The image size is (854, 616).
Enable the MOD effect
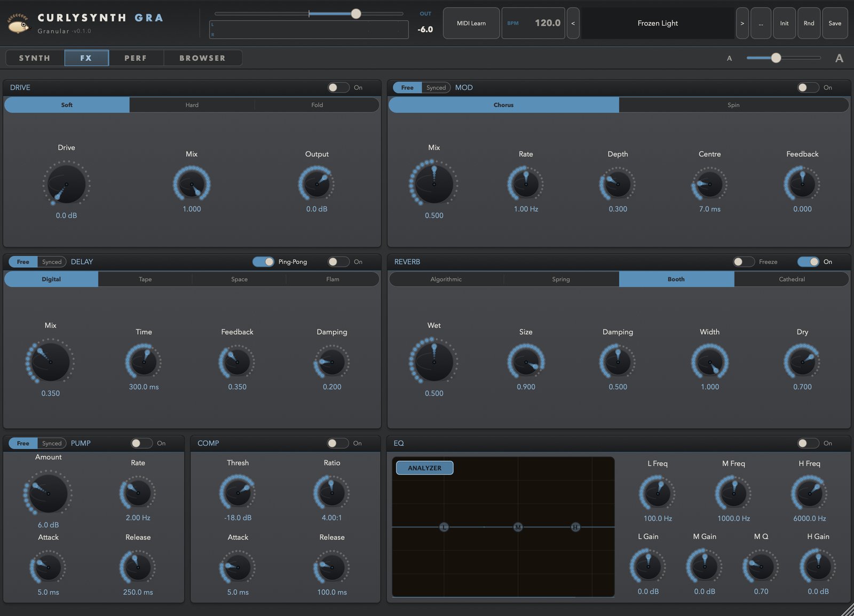[808, 87]
